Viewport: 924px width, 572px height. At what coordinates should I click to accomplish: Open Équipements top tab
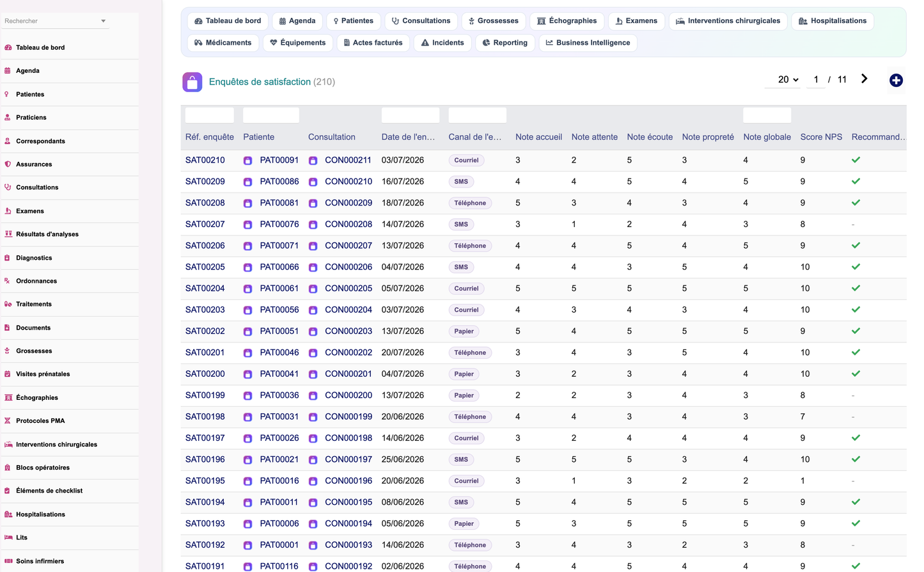tap(297, 43)
